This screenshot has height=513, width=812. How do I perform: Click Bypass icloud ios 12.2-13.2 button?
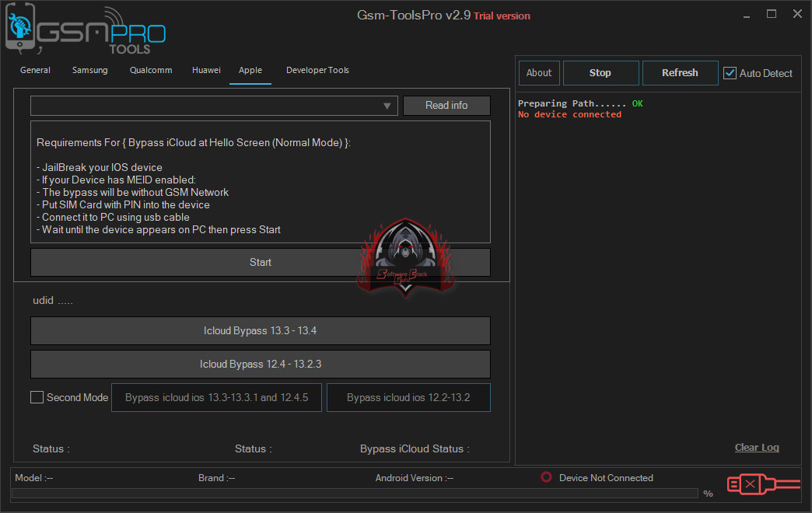pyautogui.click(x=408, y=397)
